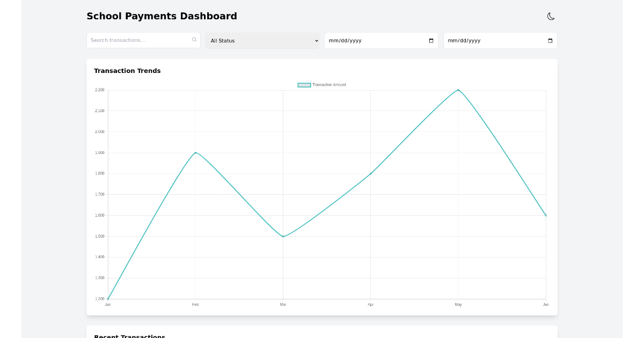This screenshot has width=644, height=338.
Task: Click the School Payments Dashboard title
Action: click(x=162, y=16)
